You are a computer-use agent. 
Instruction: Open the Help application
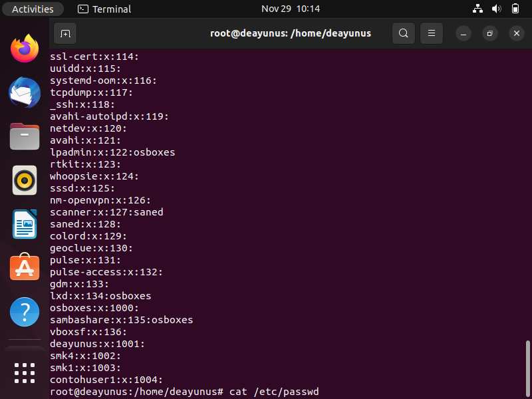[25, 312]
